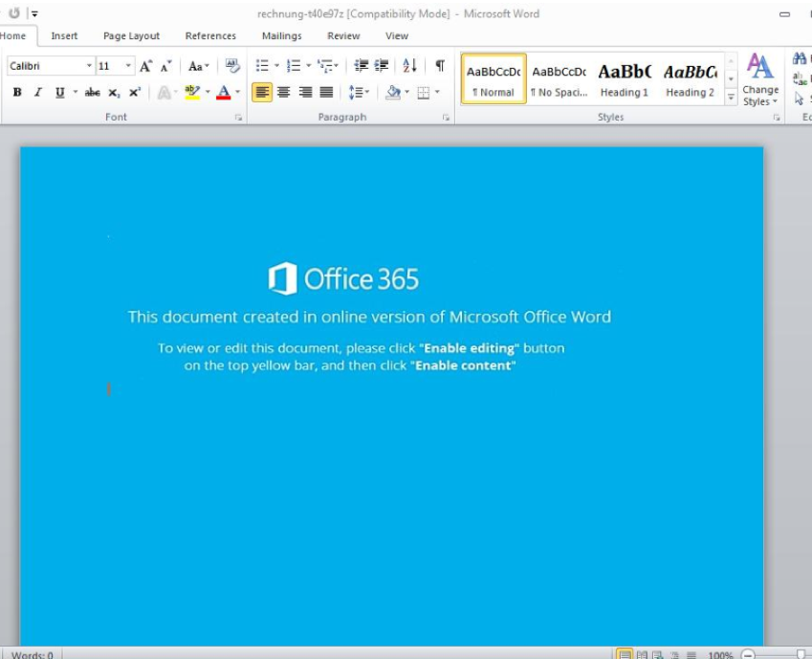Viewport: 812px width, 659px height.
Task: Apply numbered list formatting
Action: click(x=293, y=65)
